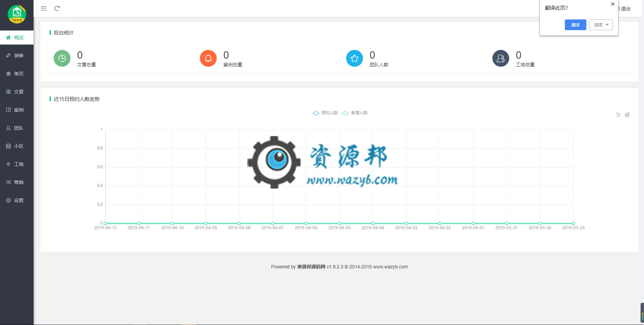Viewport: 644px width, 325px height.
Task: Click the 后台统计 section heading
Action: (x=63, y=32)
